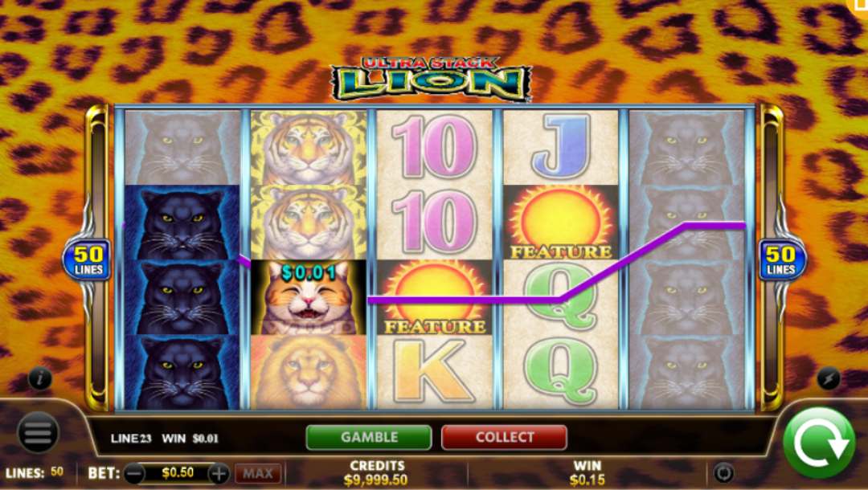Click the smiling cat Wild symbol
This screenshot has height=490, width=868.
tap(309, 297)
